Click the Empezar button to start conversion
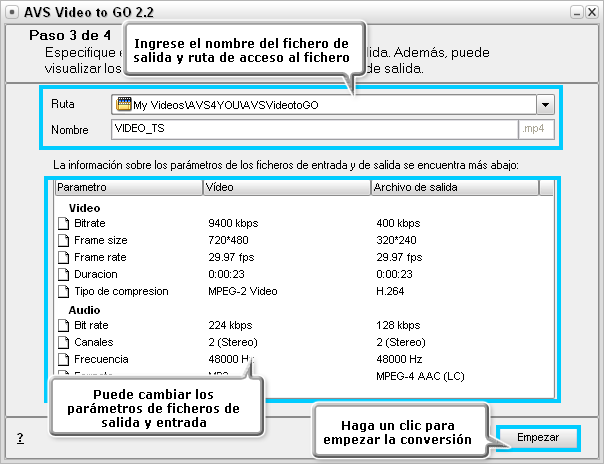This screenshot has height=464, width=604. coord(538,438)
